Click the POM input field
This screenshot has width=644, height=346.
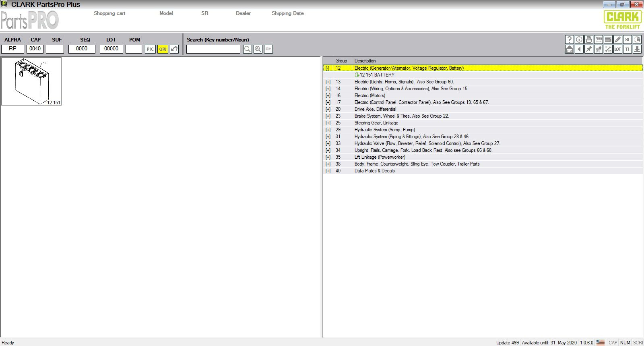(x=134, y=49)
